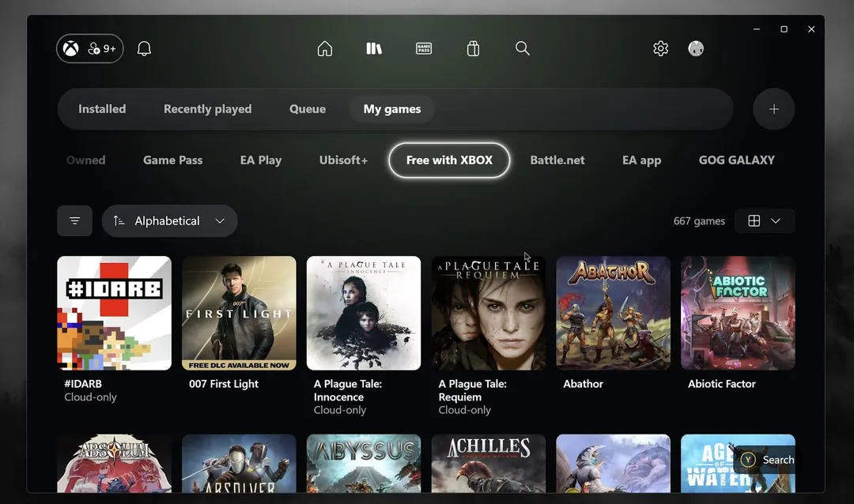
Task: Select the Battle.net filter
Action: 557,160
